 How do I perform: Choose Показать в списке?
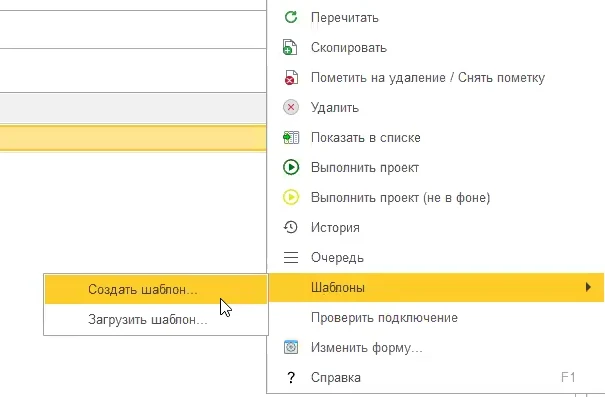(435, 138)
